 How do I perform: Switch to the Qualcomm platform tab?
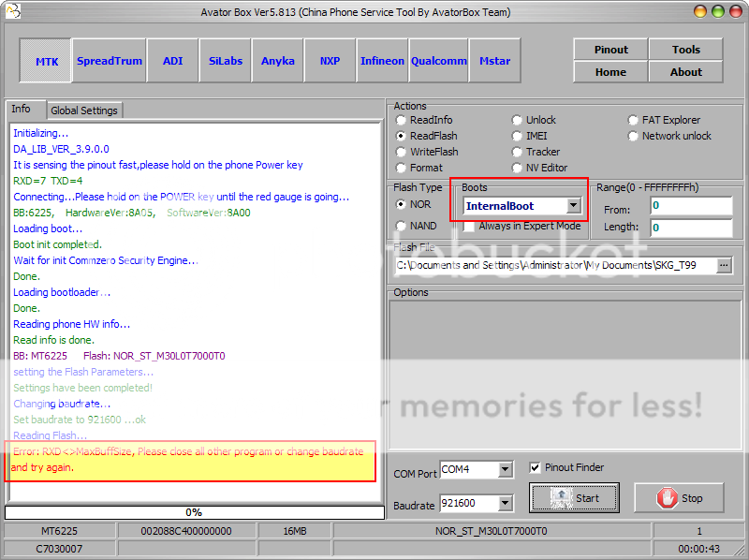438,61
